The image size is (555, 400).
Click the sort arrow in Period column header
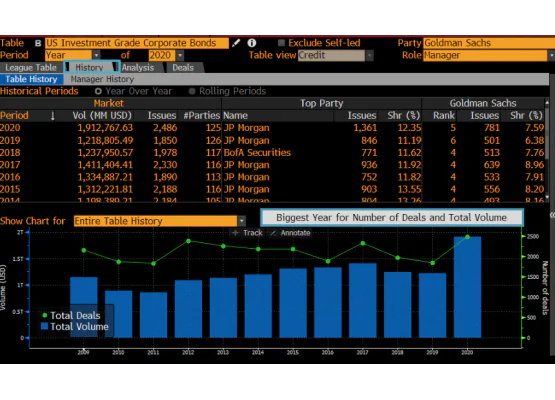tap(52, 116)
